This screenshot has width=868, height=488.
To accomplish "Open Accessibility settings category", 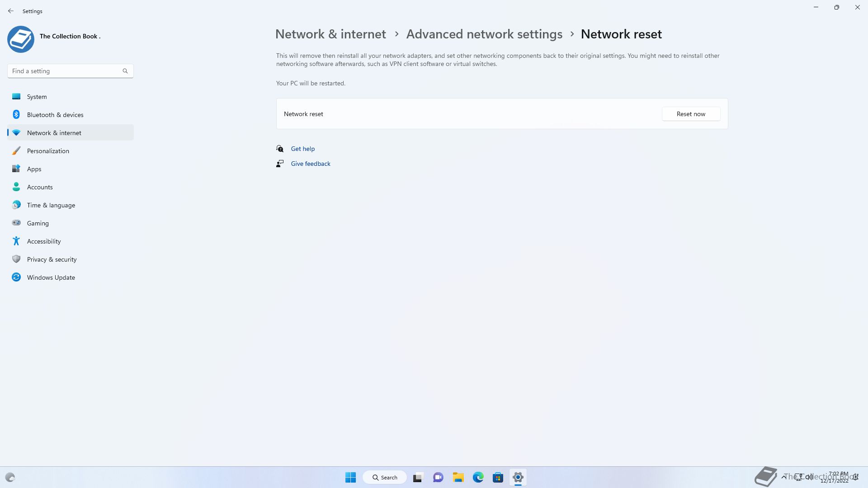I will click(x=71, y=241).
